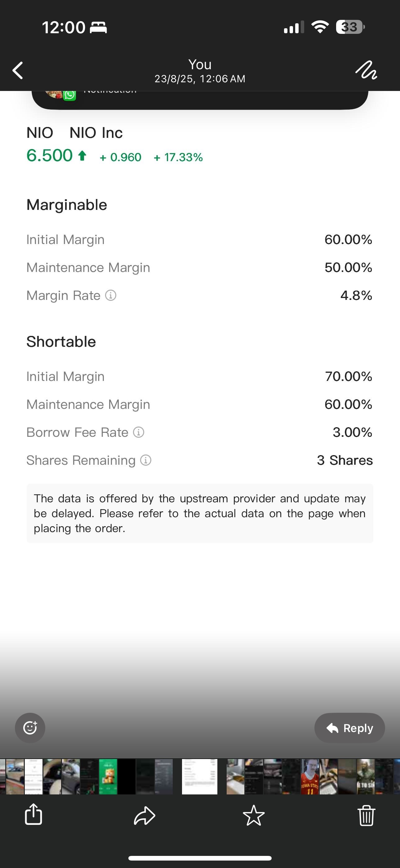The height and width of the screenshot is (868, 400).
Task: Add an emoji reaction
Action: coord(30,728)
